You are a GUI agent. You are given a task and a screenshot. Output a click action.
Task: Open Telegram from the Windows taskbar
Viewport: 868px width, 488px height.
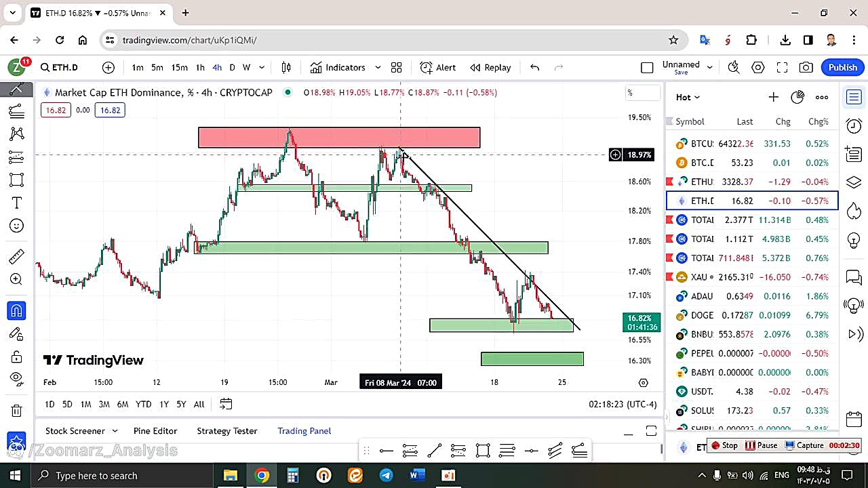click(386, 475)
